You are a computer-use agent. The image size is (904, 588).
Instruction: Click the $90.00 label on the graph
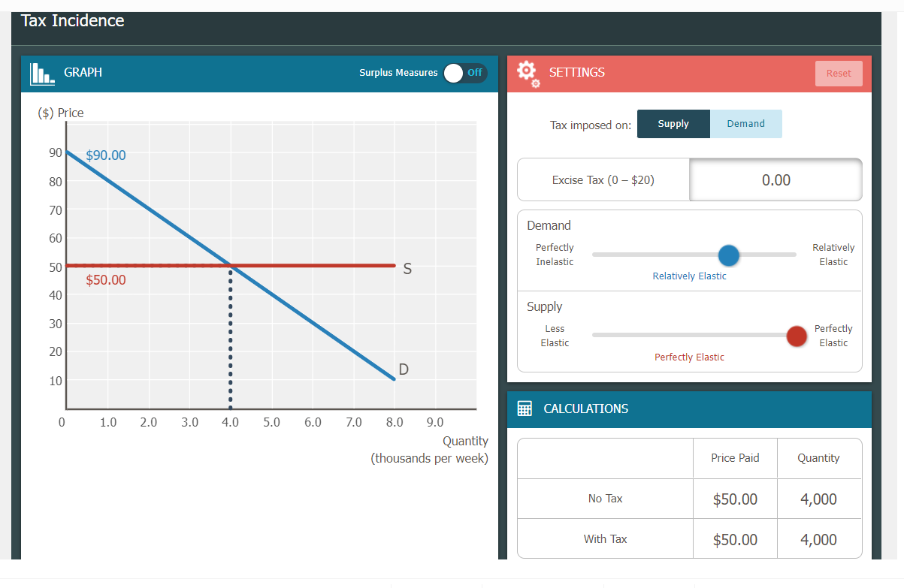(x=104, y=155)
